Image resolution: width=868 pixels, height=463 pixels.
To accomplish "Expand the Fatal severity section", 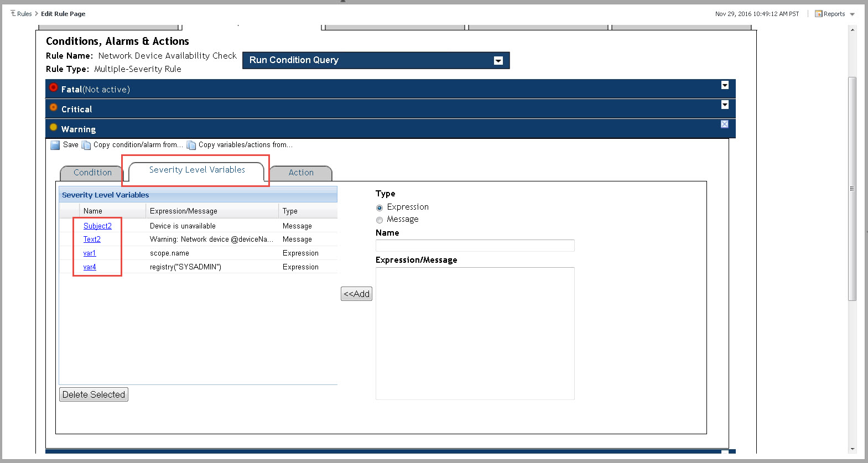I will 725,85.
